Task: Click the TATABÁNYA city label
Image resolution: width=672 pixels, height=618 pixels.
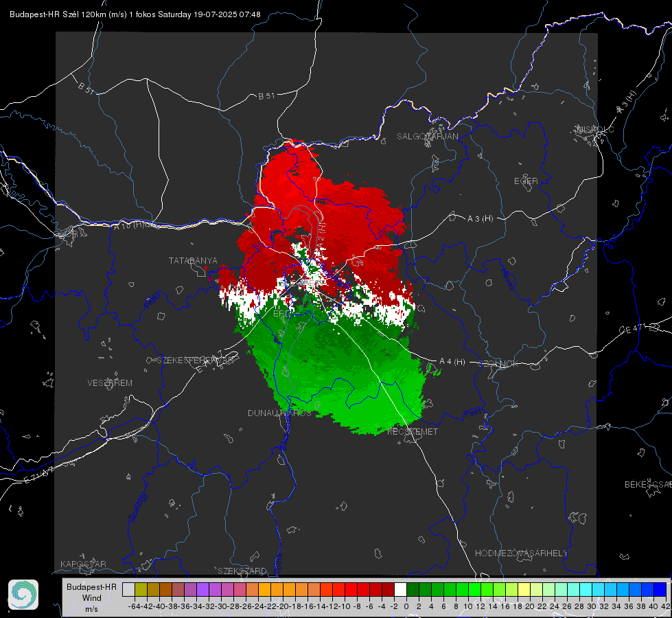Action: point(193,261)
